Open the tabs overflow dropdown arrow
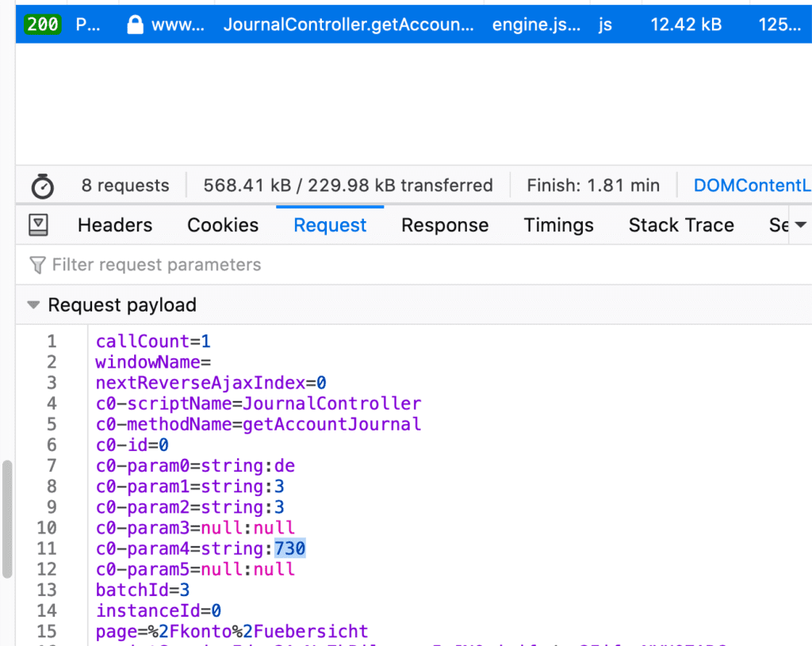The width and height of the screenshot is (812, 646). 800,224
